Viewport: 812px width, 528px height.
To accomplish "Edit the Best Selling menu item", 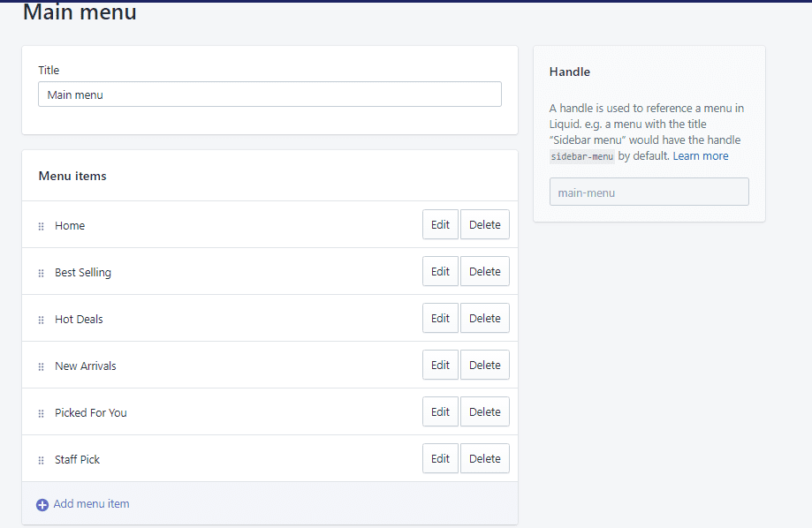I will pyautogui.click(x=440, y=271).
